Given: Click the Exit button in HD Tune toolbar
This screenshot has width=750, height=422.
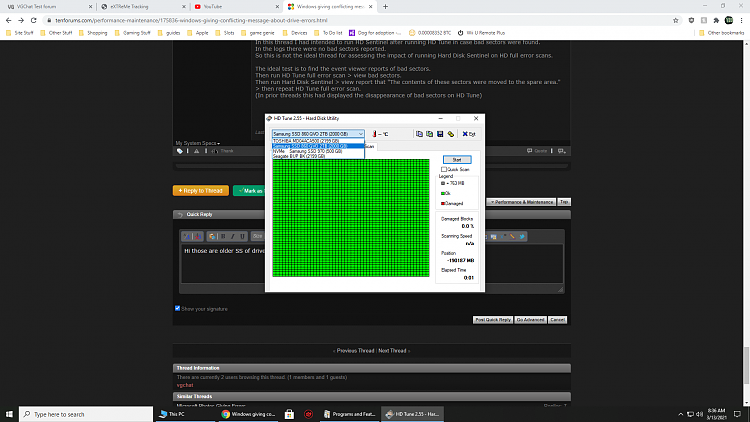Looking at the screenshot, I should point(469,134).
